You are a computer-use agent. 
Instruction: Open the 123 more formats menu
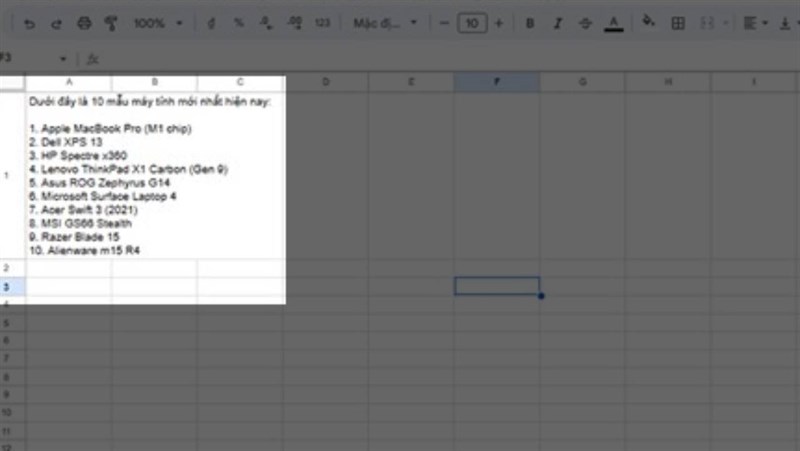coord(322,23)
